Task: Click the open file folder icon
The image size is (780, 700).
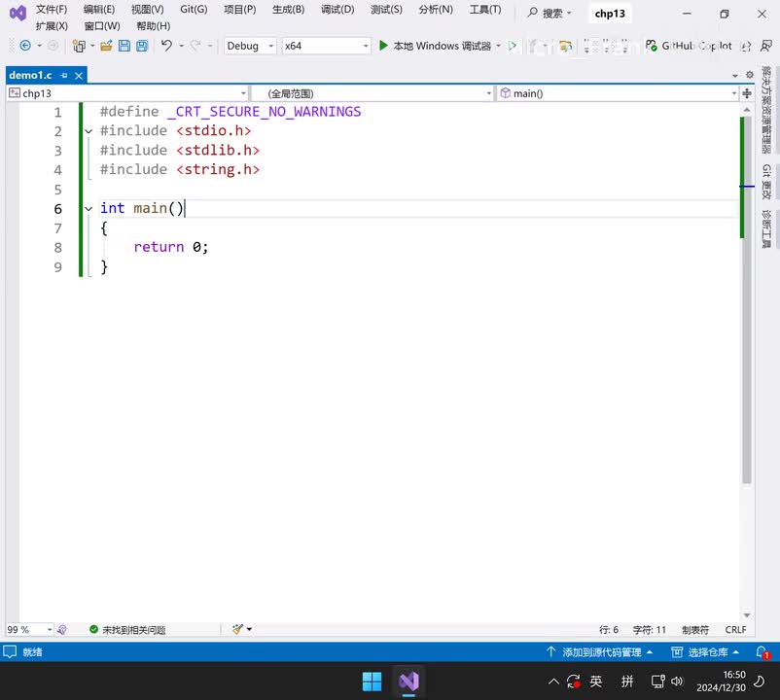Action: click(107, 46)
